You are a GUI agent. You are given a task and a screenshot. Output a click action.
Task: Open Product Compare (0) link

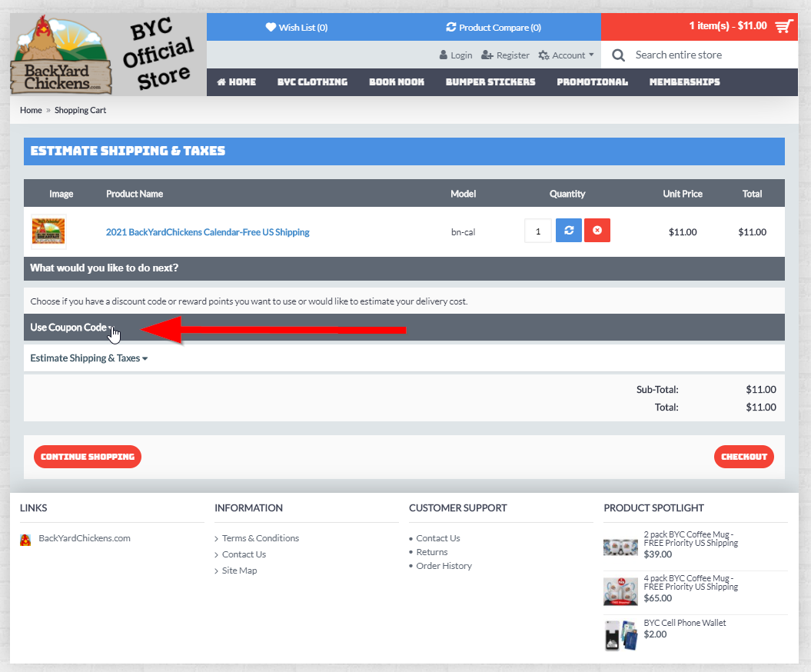pyautogui.click(x=494, y=28)
